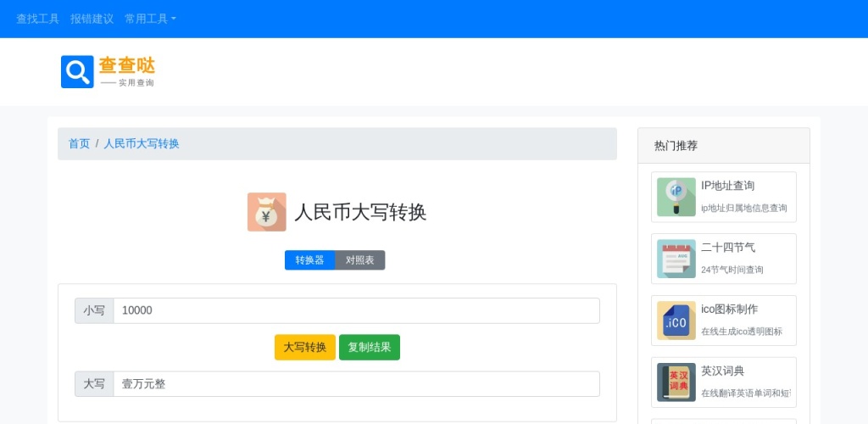Click the 查查哒 site name text

pos(127,65)
